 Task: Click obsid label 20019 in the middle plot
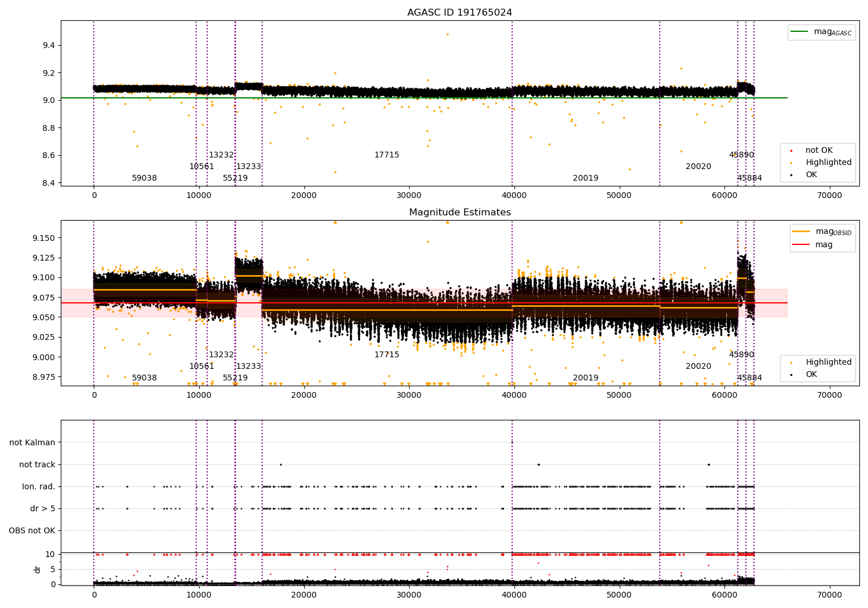[x=586, y=378]
